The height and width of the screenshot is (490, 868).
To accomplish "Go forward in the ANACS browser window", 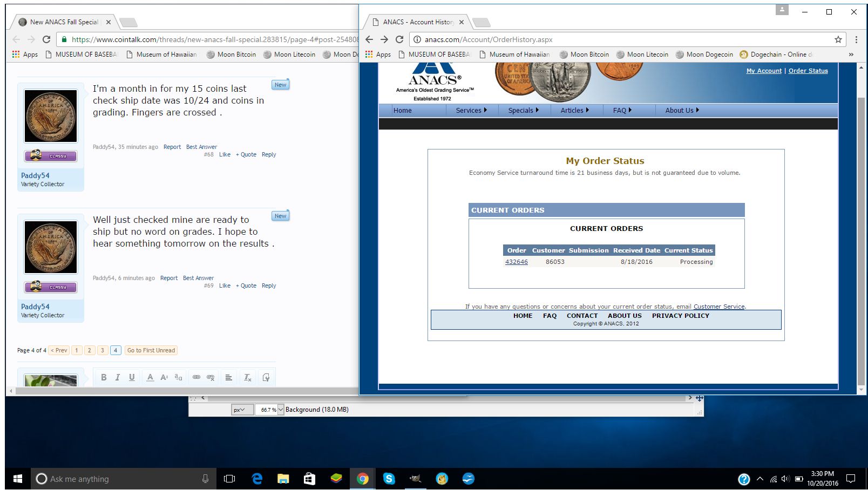I will [x=384, y=39].
